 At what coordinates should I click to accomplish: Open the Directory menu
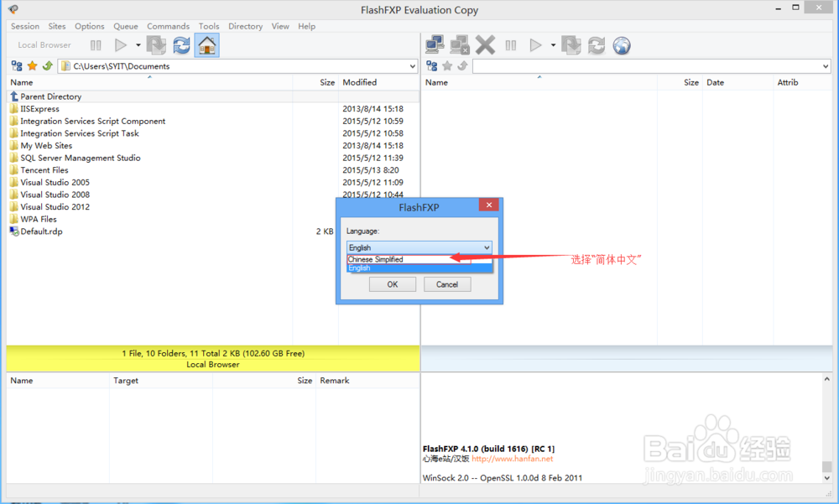pos(245,26)
